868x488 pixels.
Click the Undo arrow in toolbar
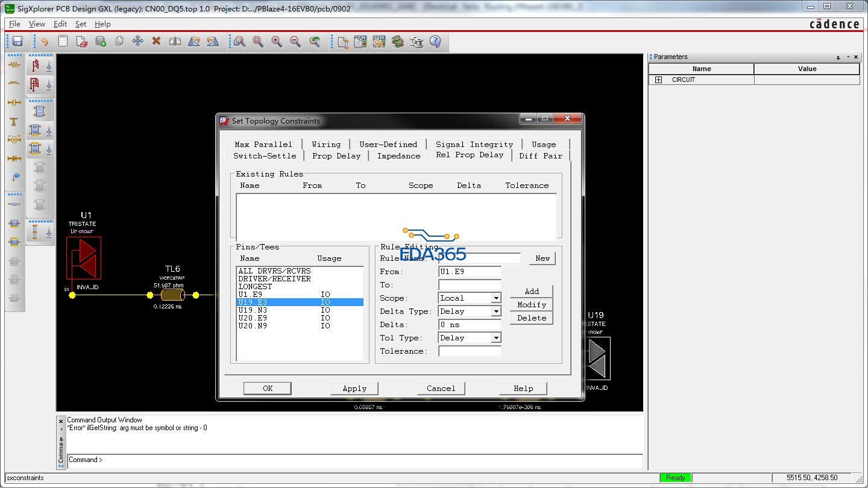44,42
